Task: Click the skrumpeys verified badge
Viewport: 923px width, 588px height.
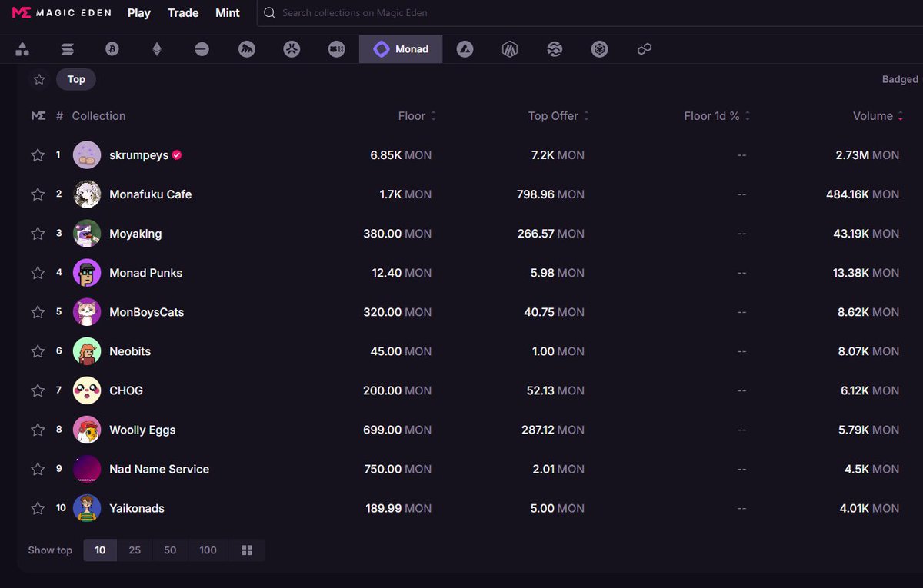Action: point(177,155)
